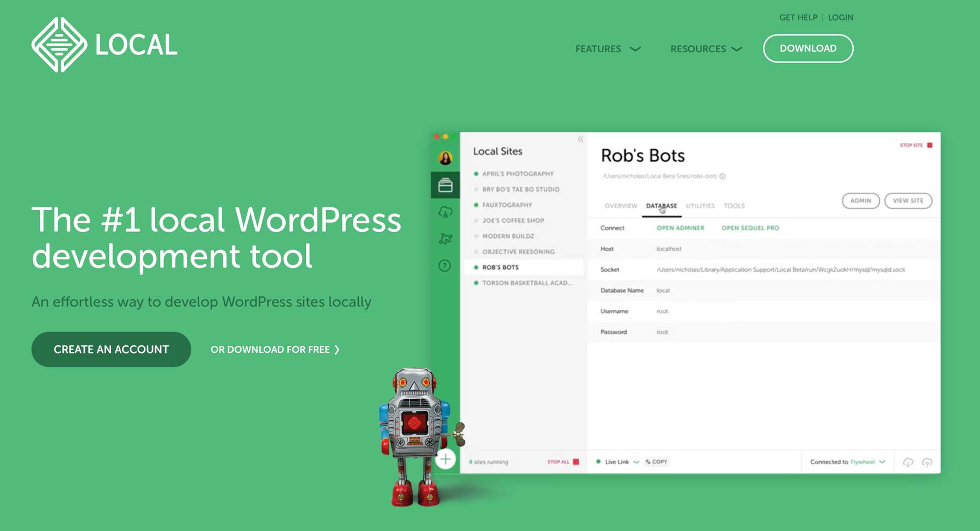Screen dimensions: 980x531
Task: Switch to the Utilities tab
Action: click(699, 206)
